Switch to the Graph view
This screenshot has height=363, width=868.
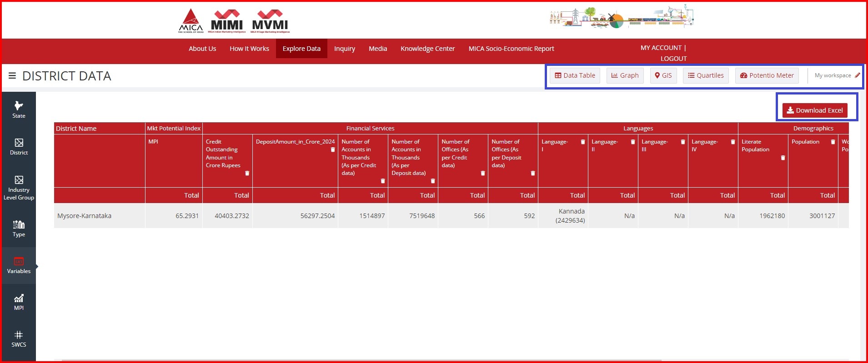click(625, 75)
